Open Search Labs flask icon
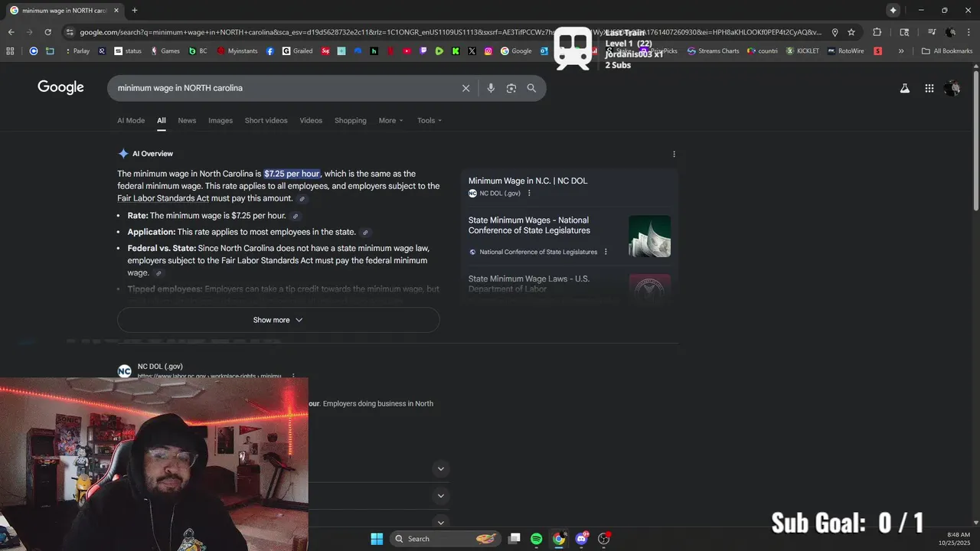This screenshot has height=551, width=980. tap(905, 88)
